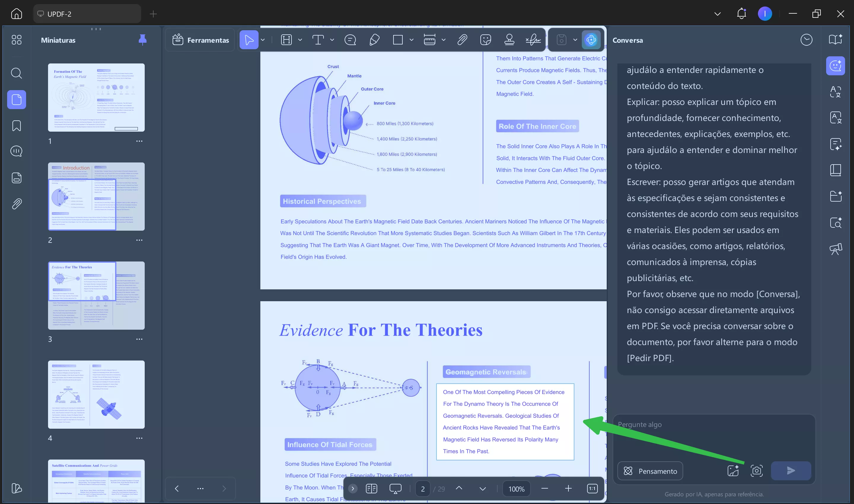Select the attachment paperclip toolbar icon
This screenshot has height=504, width=854.
[x=462, y=40]
